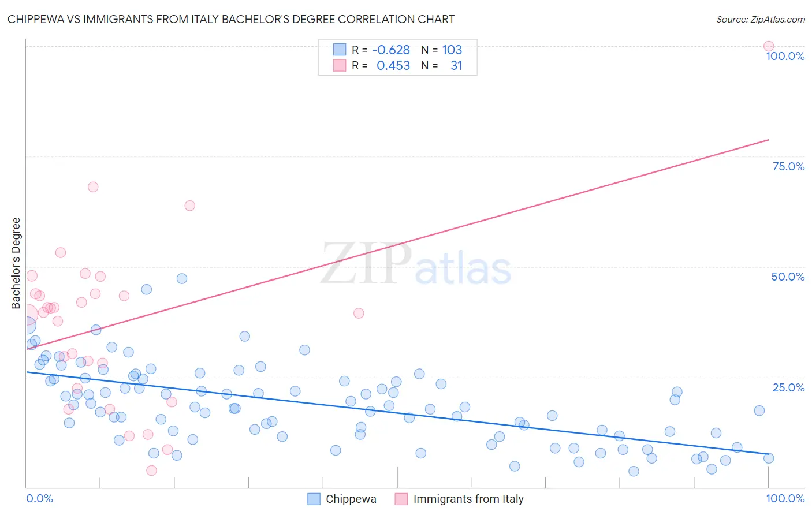
Task: Click the N = 103 value in legend
Action: click(441, 50)
